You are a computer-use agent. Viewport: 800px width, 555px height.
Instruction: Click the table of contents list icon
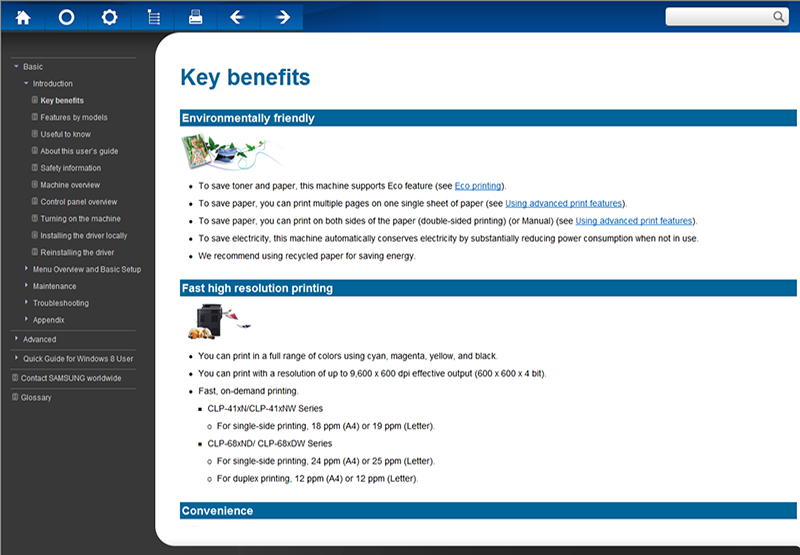(153, 17)
